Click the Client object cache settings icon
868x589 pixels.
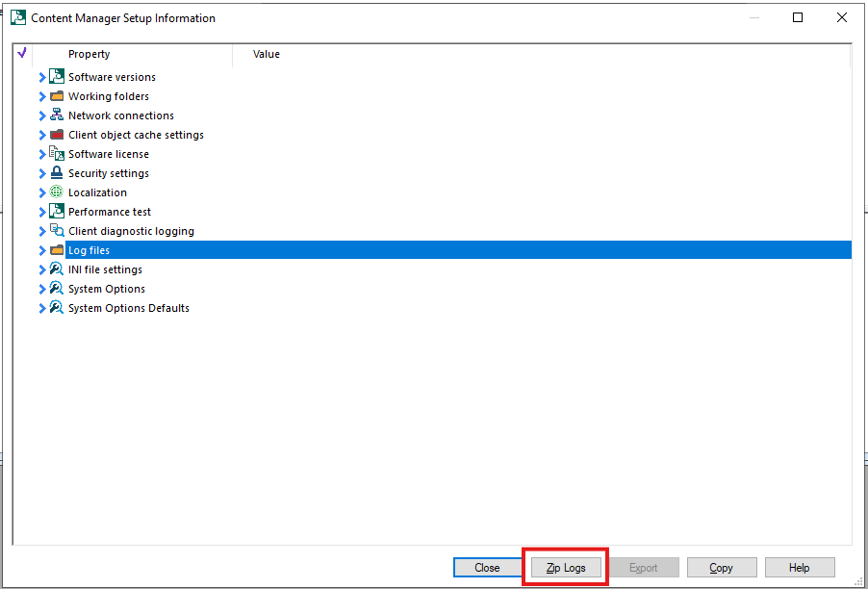pyautogui.click(x=57, y=135)
